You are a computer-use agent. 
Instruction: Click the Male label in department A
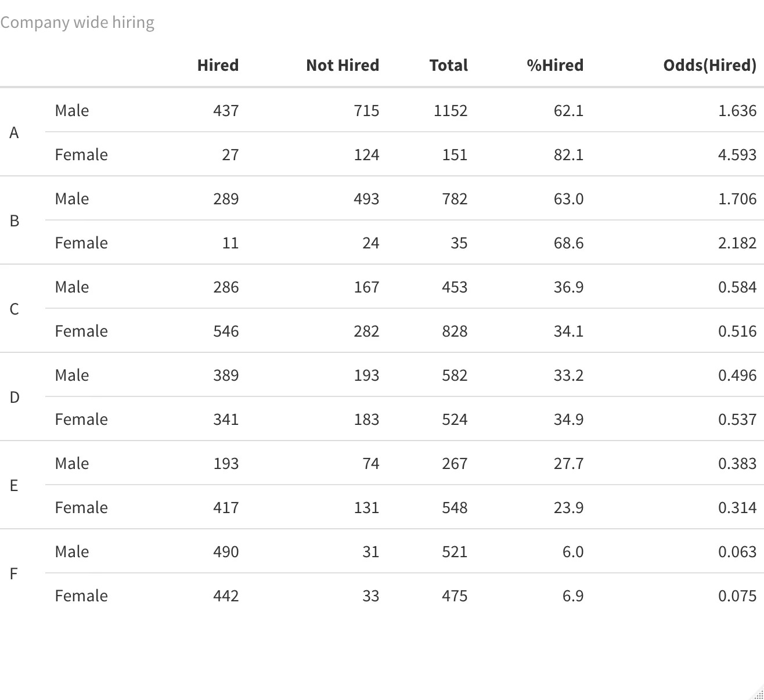[x=72, y=111]
